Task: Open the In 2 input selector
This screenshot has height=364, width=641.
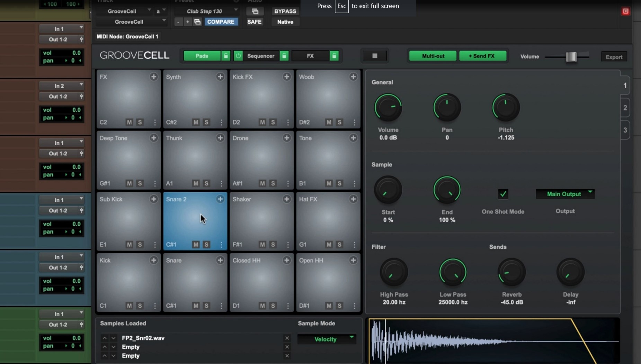Action: [x=62, y=86]
